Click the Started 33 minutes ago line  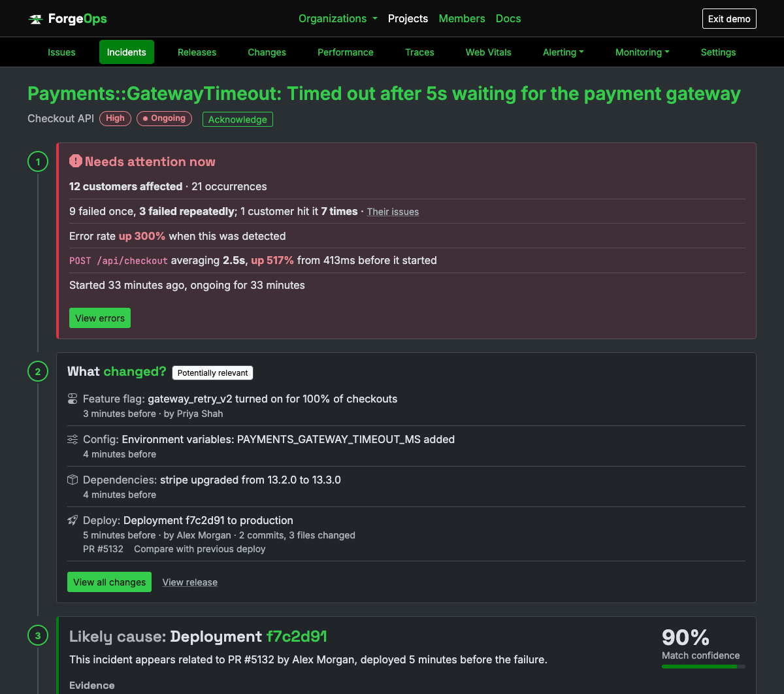tap(187, 285)
